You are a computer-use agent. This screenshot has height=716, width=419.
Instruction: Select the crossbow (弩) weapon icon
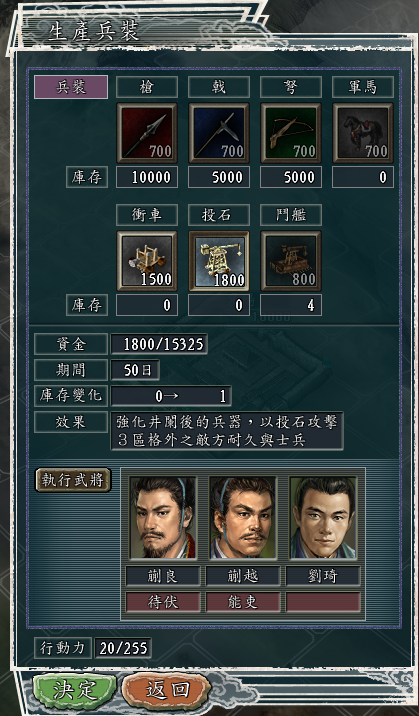pos(291,133)
